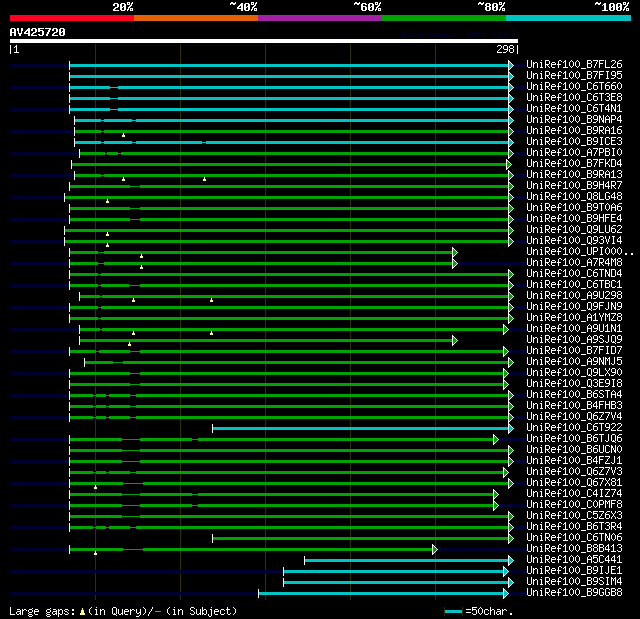Viewport: 640px width, 619px height.
Task: Select the UniRef100_B6T3R4 label
Action: click(x=574, y=527)
